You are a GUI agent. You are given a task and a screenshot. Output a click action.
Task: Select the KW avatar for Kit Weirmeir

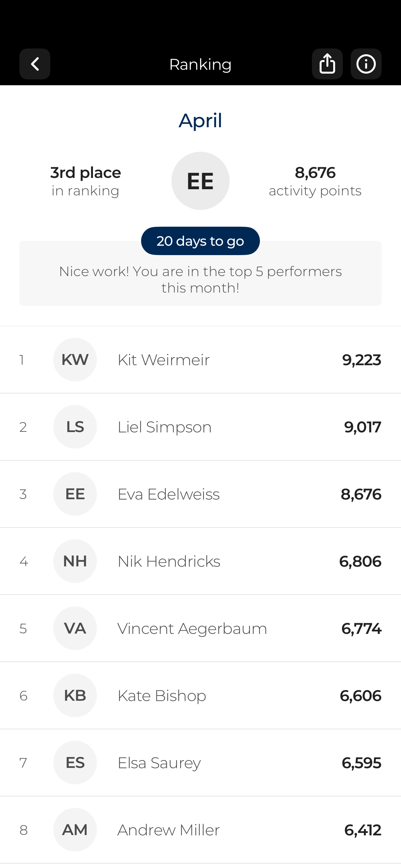click(x=75, y=359)
